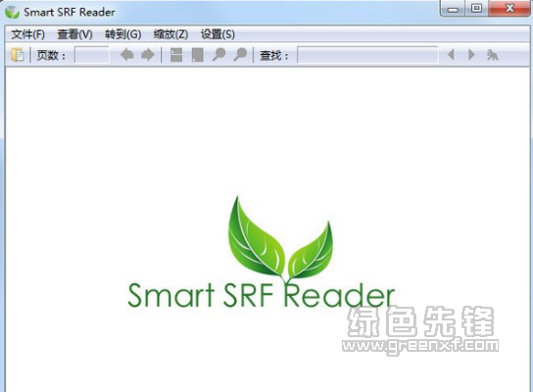Go to next page with right arrow
The width and height of the screenshot is (533, 392).
pyautogui.click(x=148, y=55)
